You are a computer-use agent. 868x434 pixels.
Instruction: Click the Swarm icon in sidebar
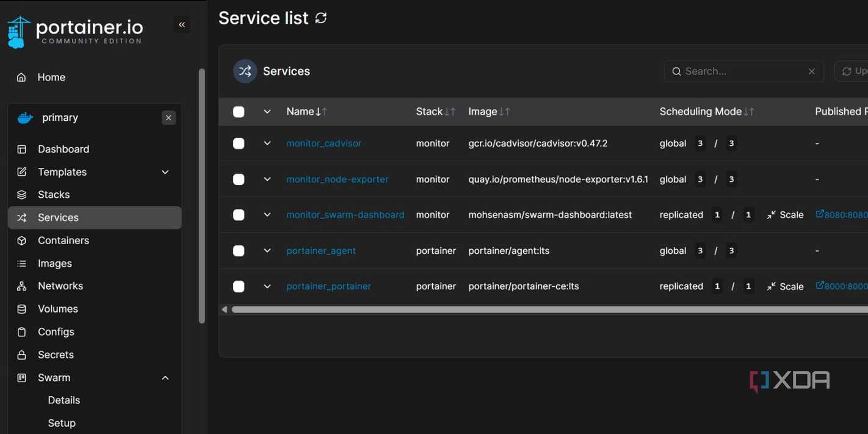click(22, 378)
